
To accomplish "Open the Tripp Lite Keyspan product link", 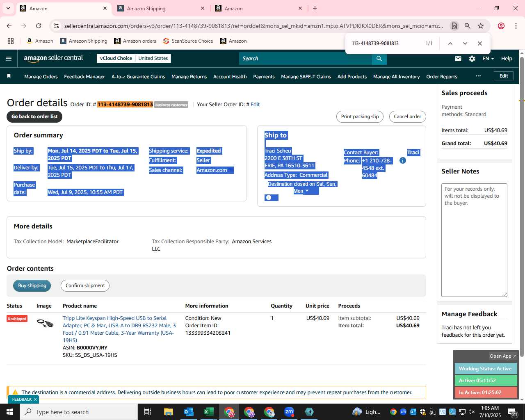I will pyautogui.click(x=119, y=329).
